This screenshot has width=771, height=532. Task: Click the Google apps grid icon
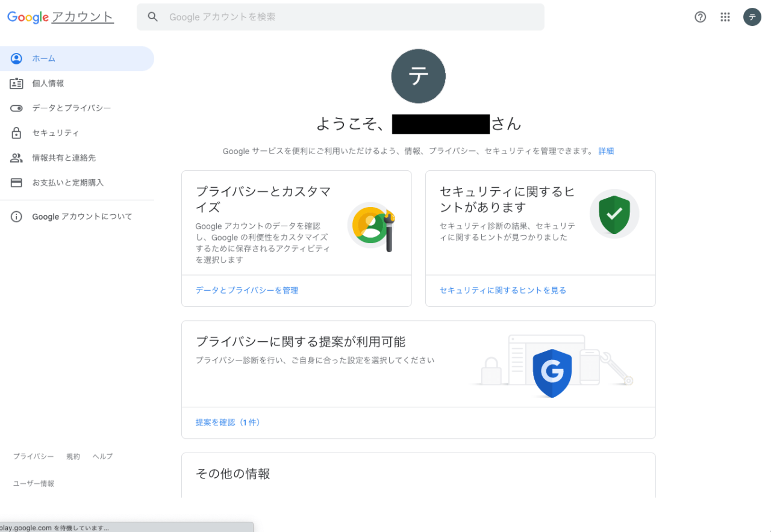(725, 17)
